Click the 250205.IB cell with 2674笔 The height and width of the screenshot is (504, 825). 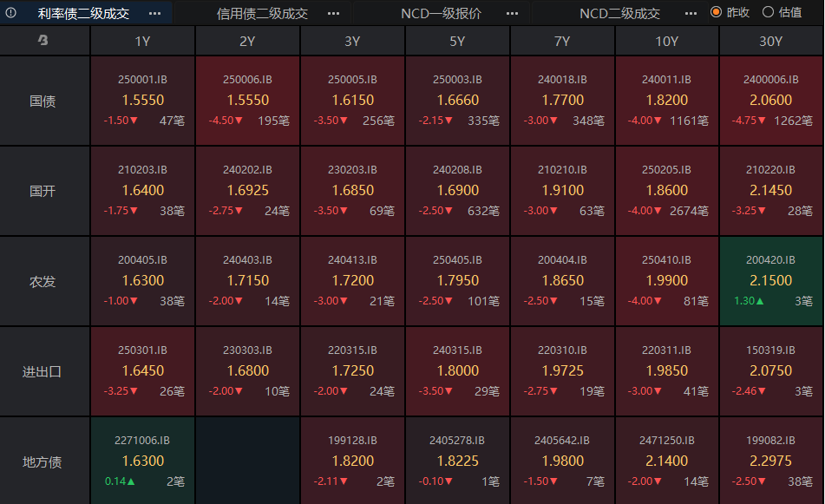tap(666, 191)
